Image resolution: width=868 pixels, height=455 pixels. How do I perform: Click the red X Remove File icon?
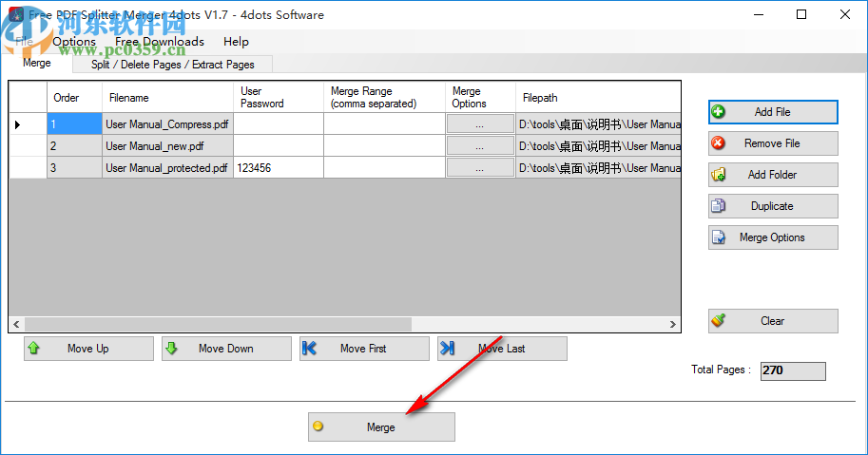point(718,143)
